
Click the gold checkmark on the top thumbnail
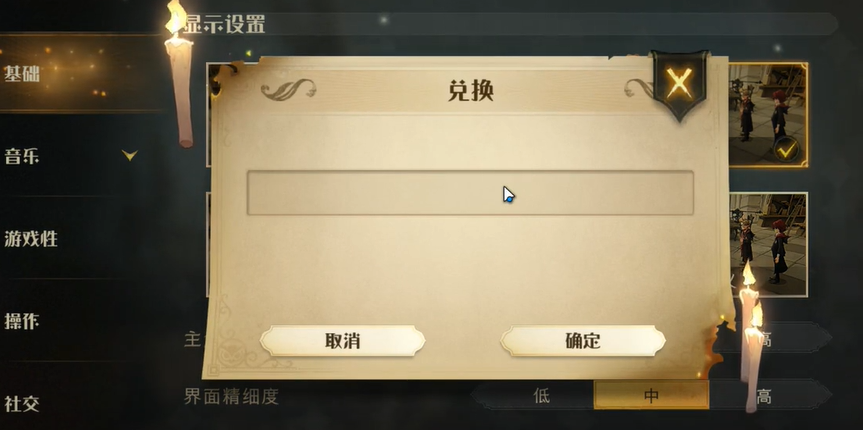click(786, 149)
